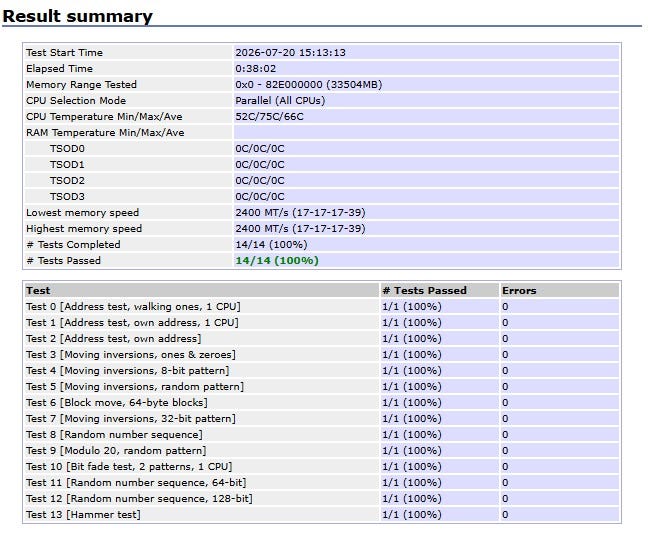The height and width of the screenshot is (538, 648).
Task: Click the Elapsed Time value 0:38:02
Action: [255, 69]
